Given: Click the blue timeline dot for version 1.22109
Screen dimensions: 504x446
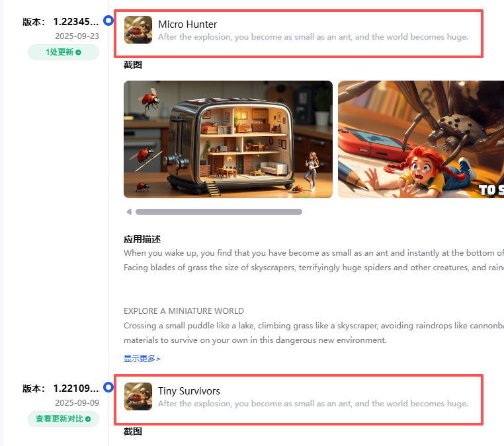Looking at the screenshot, I should point(108,387).
